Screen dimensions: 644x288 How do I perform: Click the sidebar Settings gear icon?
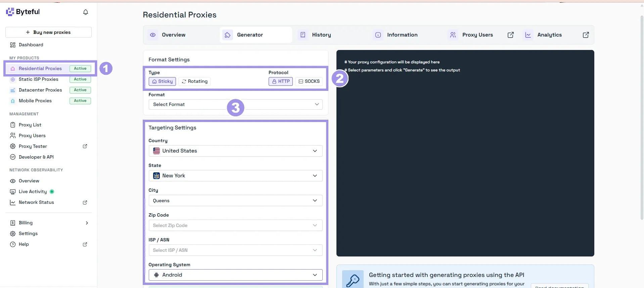coord(13,234)
